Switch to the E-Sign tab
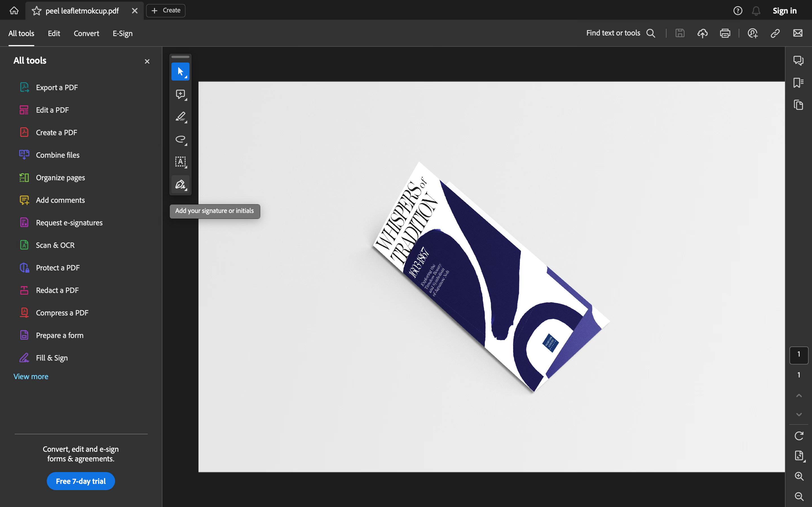 pyautogui.click(x=122, y=33)
